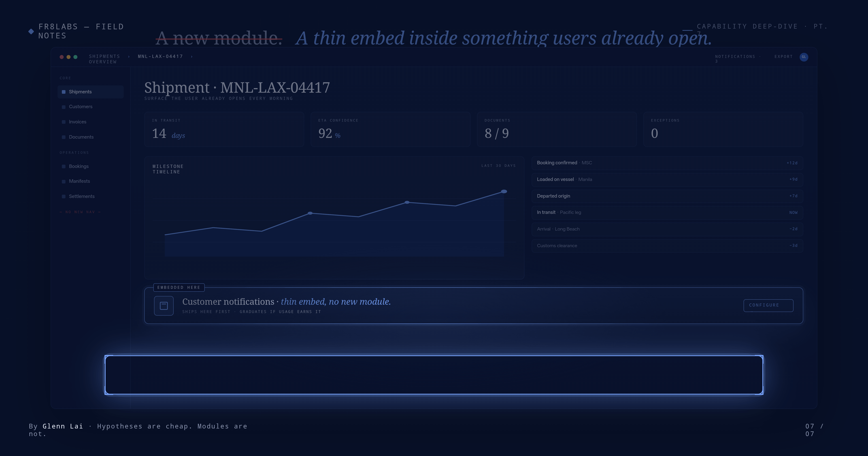Viewport: 868px width, 456px height.
Task: Open Shipments in the sidebar
Action: (90, 92)
